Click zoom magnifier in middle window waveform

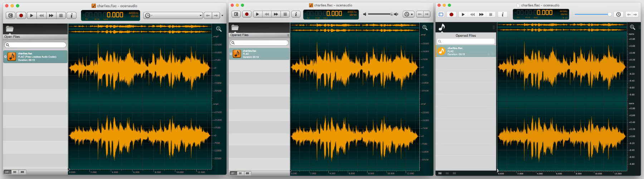[425, 28]
